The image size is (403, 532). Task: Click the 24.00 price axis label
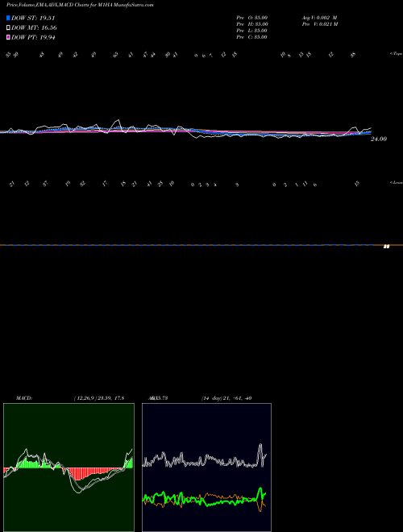point(379,139)
